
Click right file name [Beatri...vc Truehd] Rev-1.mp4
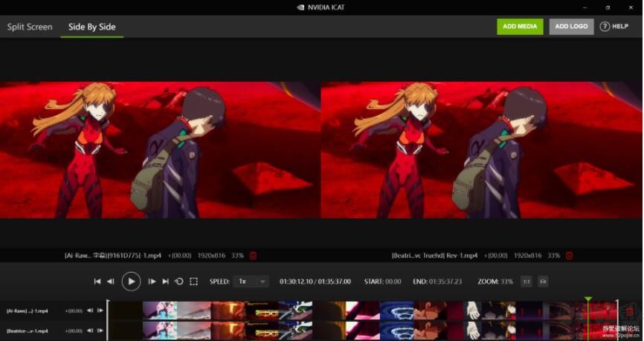434,256
